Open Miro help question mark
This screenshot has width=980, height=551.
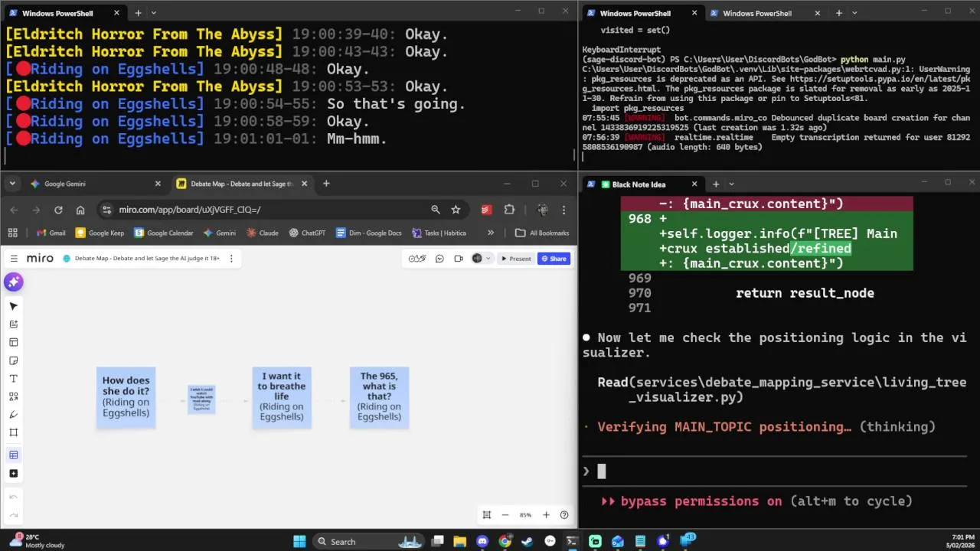pos(564,515)
